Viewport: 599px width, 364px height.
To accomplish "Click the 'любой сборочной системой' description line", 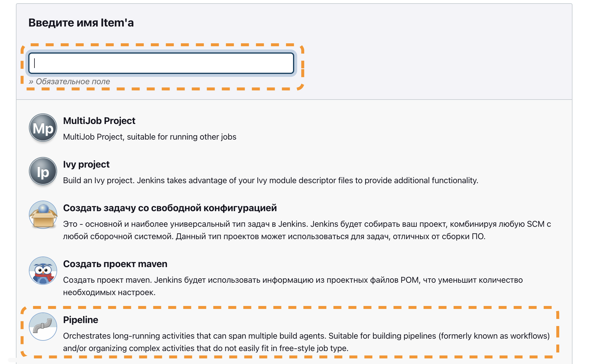I will click(274, 236).
